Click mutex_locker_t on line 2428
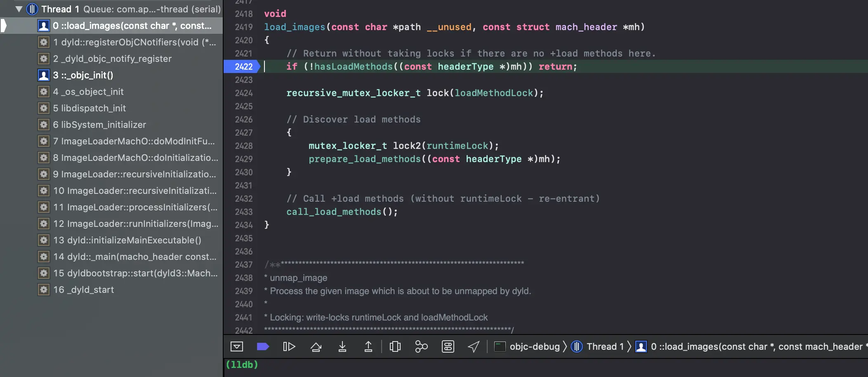 348,146
